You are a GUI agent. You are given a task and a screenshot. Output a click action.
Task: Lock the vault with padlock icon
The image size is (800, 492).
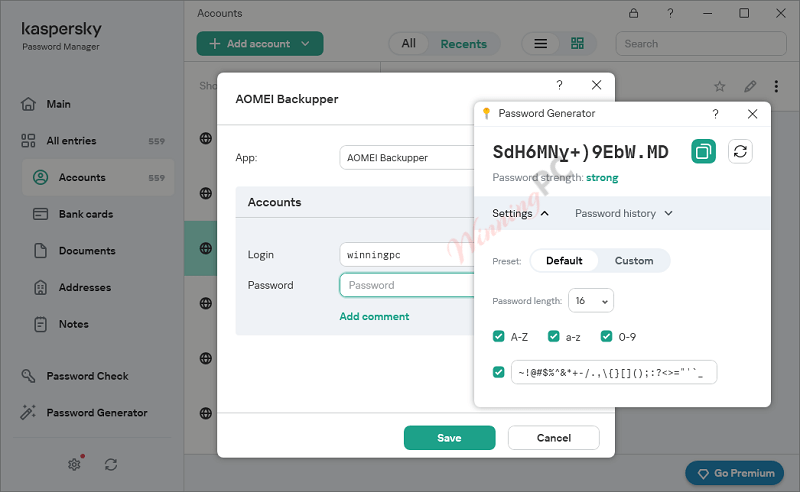[634, 13]
